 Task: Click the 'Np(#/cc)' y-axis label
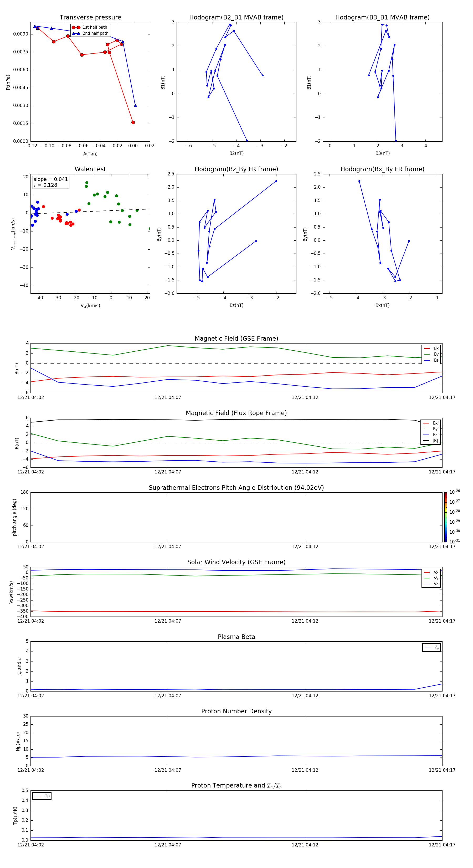coord(18,741)
